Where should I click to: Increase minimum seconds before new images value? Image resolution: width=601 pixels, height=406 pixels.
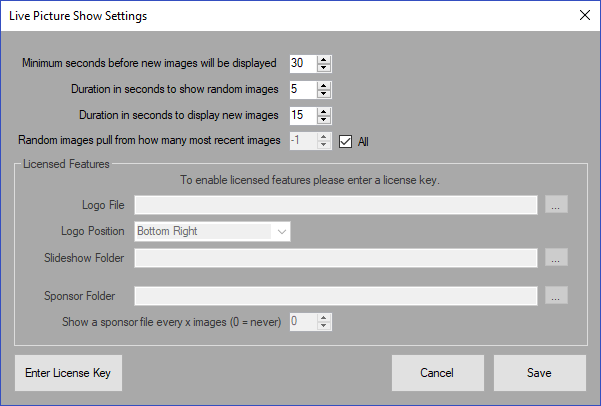[323, 59]
